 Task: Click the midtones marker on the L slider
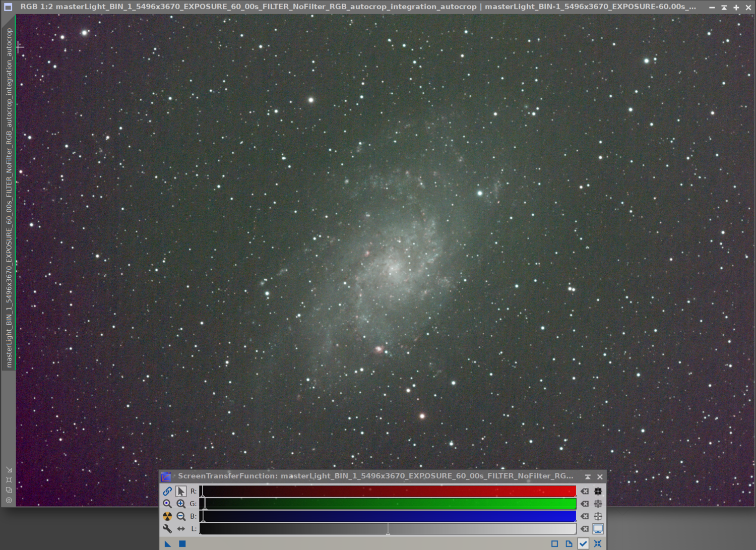tap(388, 529)
